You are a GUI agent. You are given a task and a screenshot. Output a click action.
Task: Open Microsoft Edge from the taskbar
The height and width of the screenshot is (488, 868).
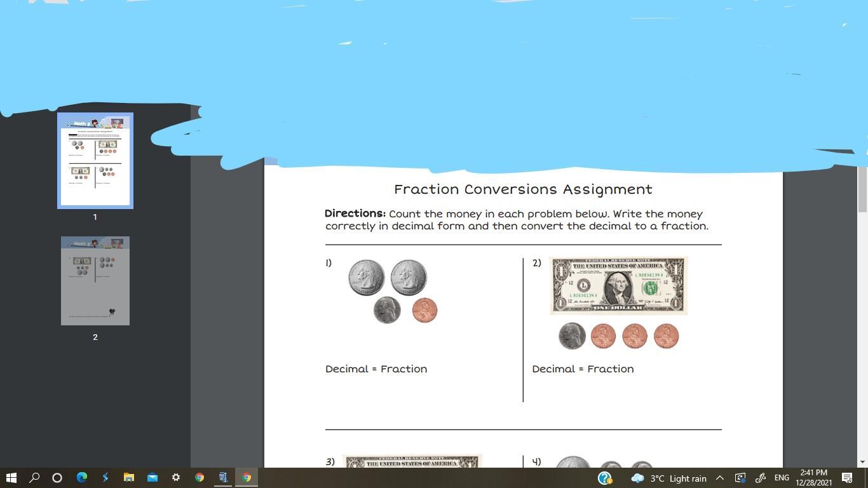tap(81, 477)
